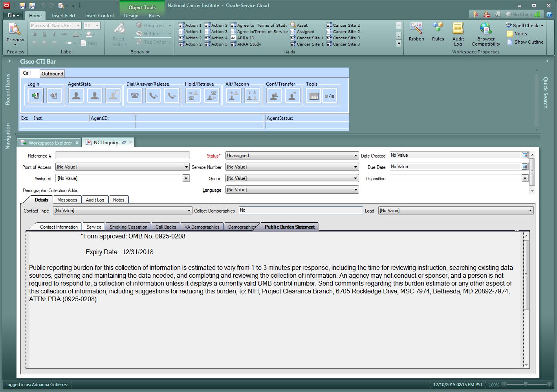Open the Point of Access dropdown

tap(186, 167)
